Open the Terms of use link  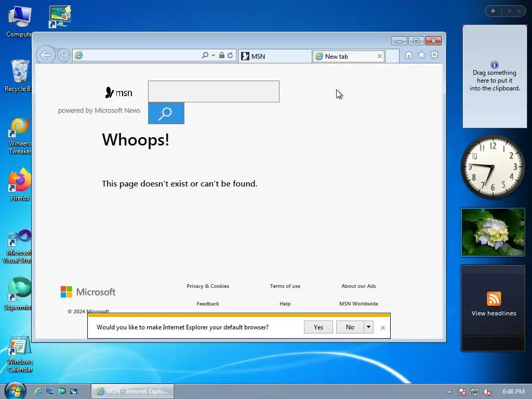(x=285, y=286)
